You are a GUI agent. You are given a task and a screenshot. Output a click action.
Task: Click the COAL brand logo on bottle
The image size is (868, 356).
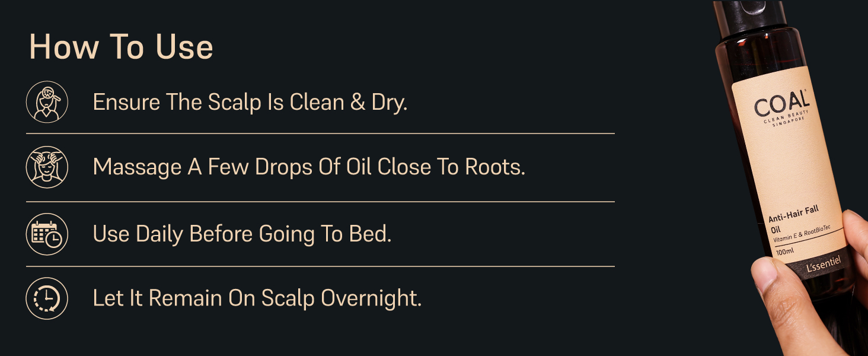point(781,105)
